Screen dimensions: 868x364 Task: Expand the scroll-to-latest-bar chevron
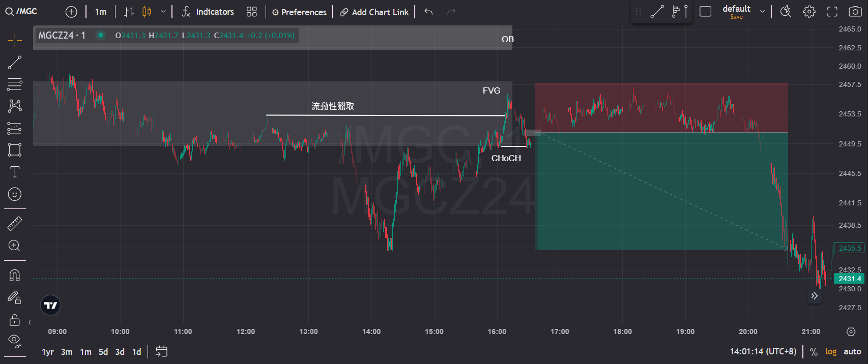coord(814,296)
